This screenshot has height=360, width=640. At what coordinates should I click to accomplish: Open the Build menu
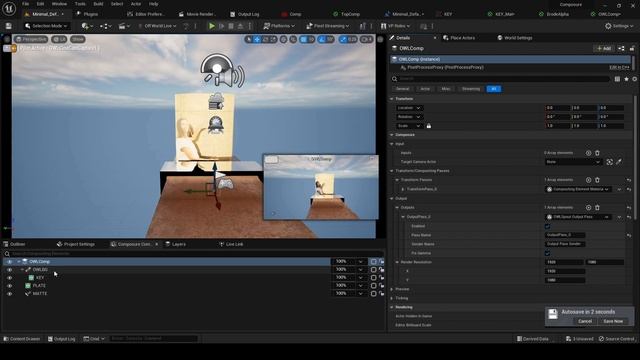(x=98, y=4)
